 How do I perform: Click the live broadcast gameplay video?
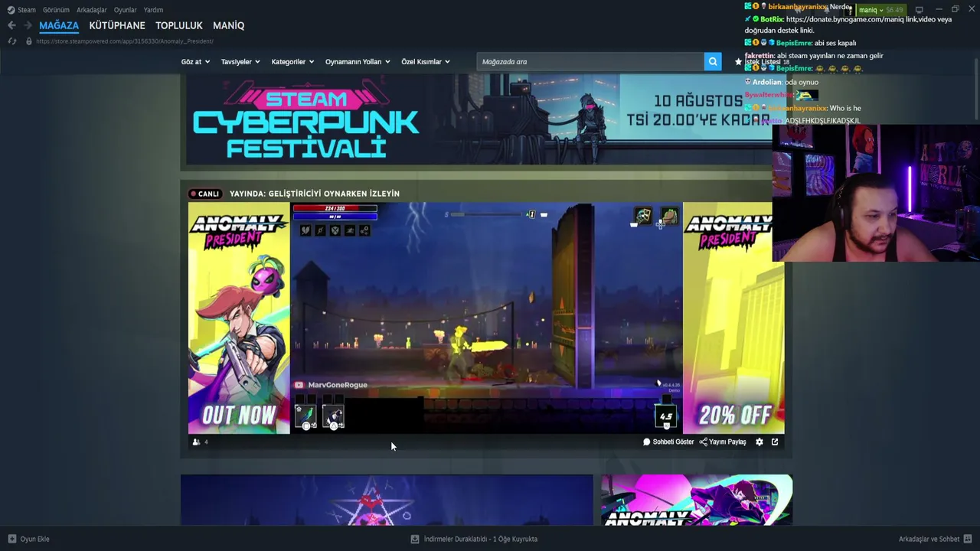click(486, 318)
